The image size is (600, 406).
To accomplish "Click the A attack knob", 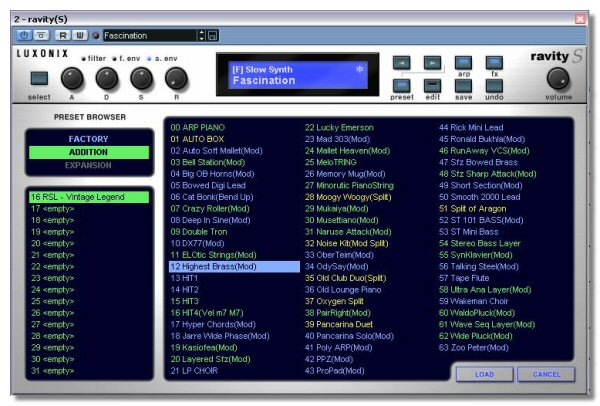I will 72,78.
